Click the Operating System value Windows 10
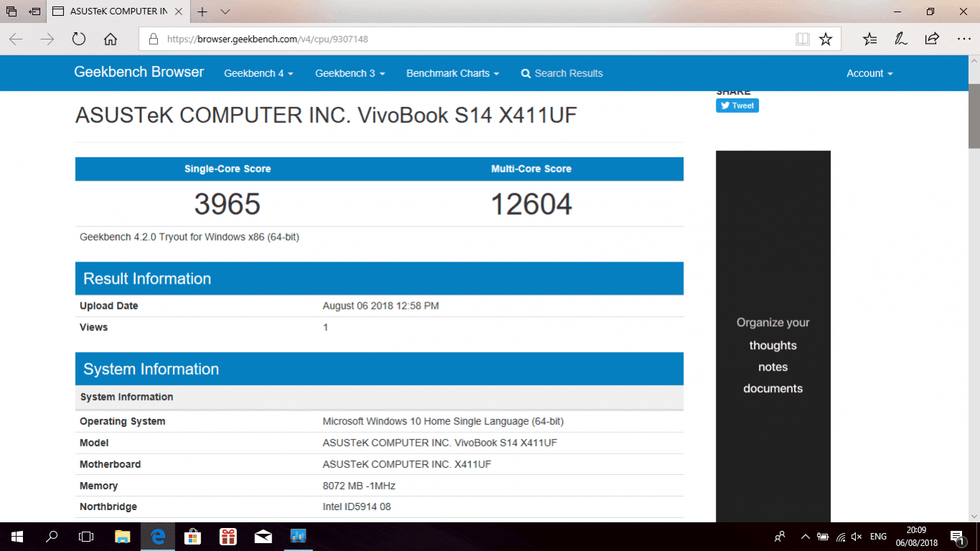This screenshot has height=551, width=980. coord(443,422)
